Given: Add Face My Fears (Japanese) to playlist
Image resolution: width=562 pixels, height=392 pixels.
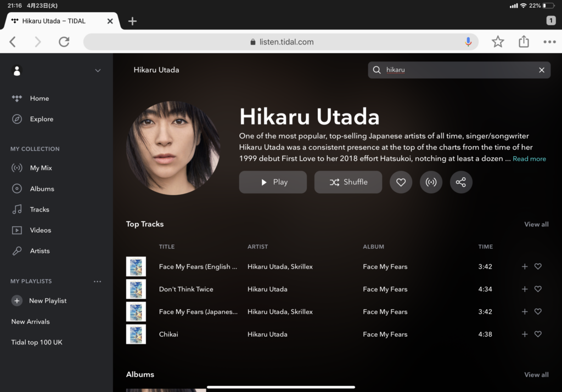Looking at the screenshot, I should 525,311.
